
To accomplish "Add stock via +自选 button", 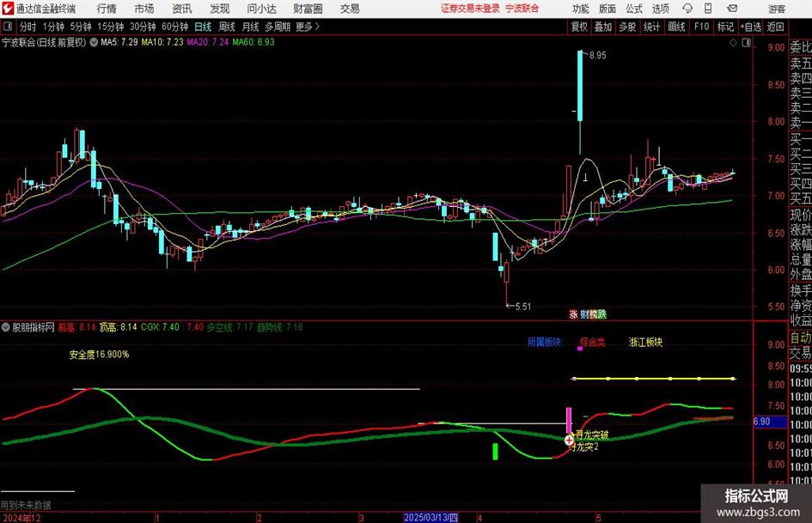I will click(751, 27).
